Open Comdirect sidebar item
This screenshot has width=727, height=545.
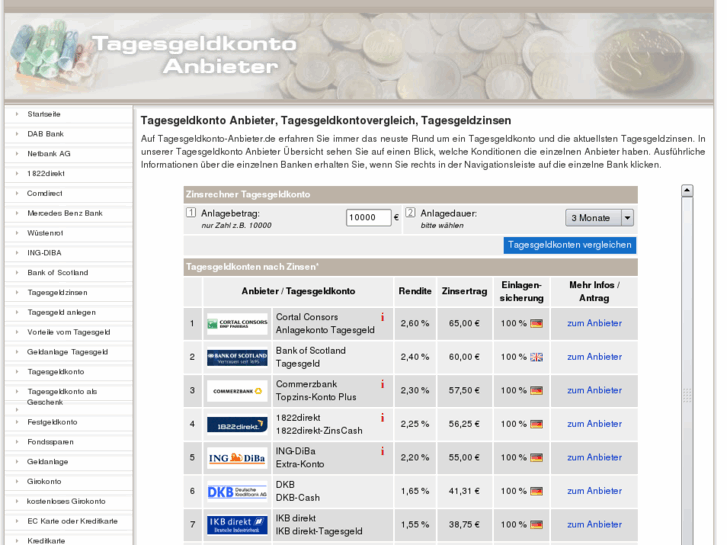point(45,193)
